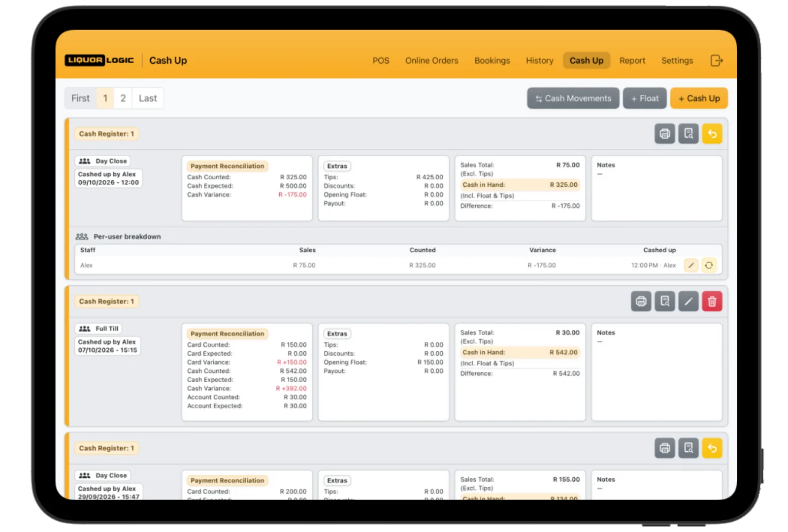Edit Alex's per-user breakdown row
788x532 pixels.
click(x=691, y=265)
